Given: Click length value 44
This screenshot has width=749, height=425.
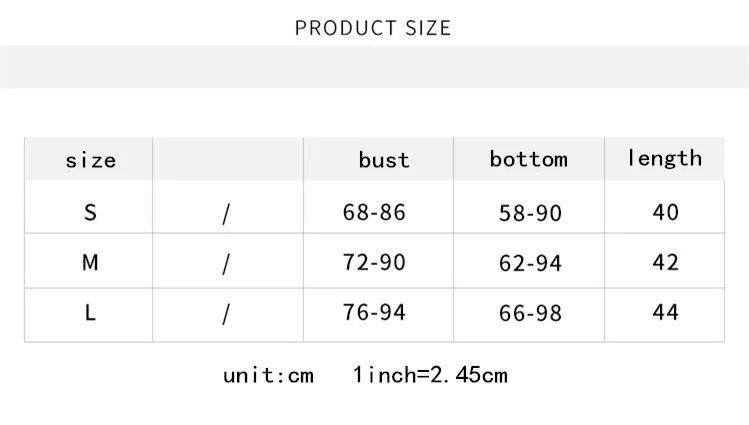Looking at the screenshot, I should tap(665, 313).
